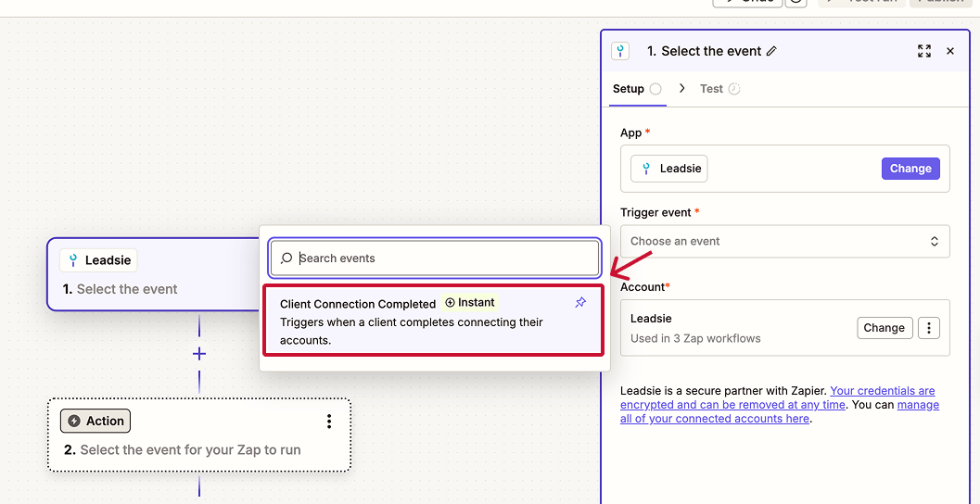
Task: Click the Leadsie app chip in App field
Action: pyautogui.click(x=668, y=169)
